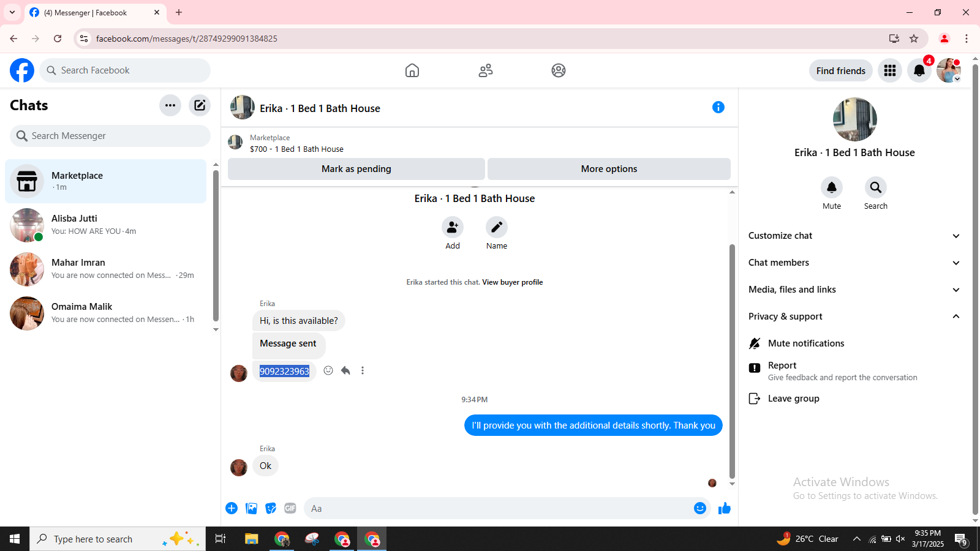This screenshot has width=980, height=551.
Task: Open the Groups icon in top navigation
Action: pos(559,70)
